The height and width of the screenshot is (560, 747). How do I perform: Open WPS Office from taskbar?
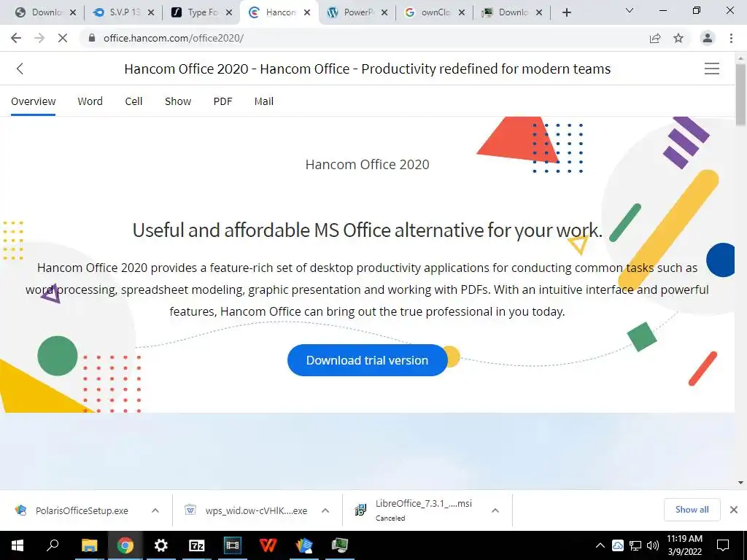(268, 545)
